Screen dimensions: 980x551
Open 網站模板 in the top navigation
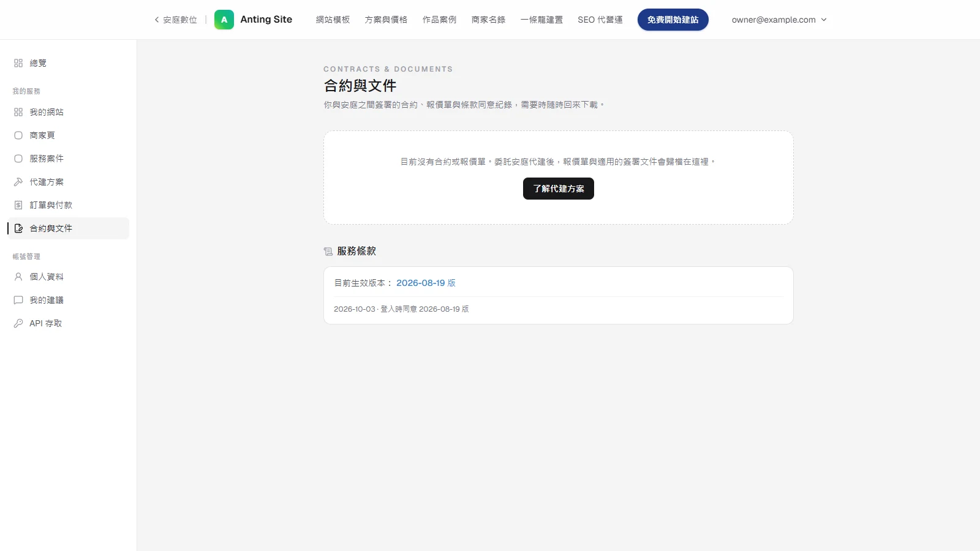(x=333, y=20)
